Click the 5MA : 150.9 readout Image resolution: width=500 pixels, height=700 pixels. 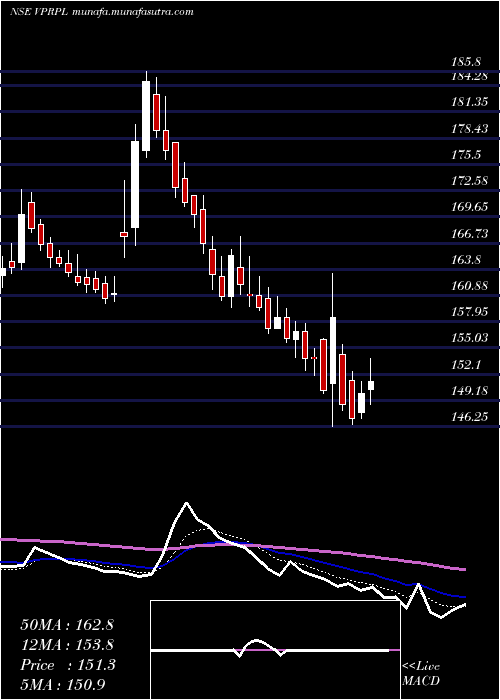pyautogui.click(x=62, y=684)
